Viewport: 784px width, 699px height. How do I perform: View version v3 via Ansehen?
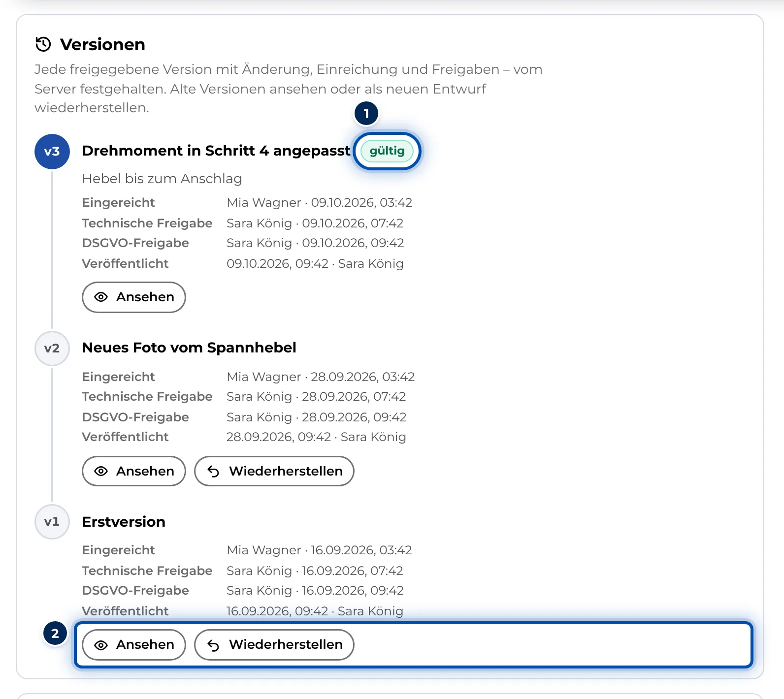pos(134,297)
